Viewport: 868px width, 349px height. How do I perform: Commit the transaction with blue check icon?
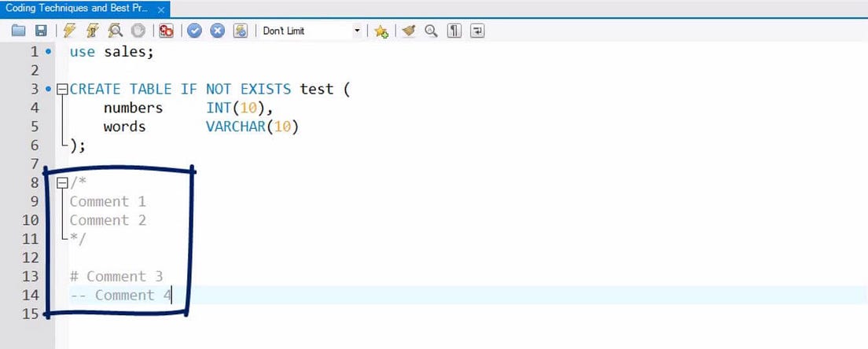pos(194,31)
